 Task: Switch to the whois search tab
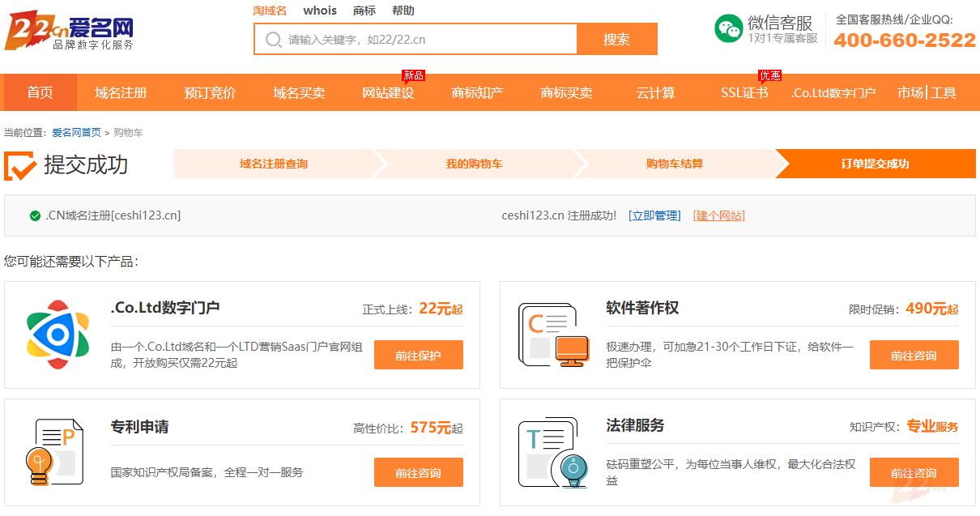pyautogui.click(x=320, y=11)
